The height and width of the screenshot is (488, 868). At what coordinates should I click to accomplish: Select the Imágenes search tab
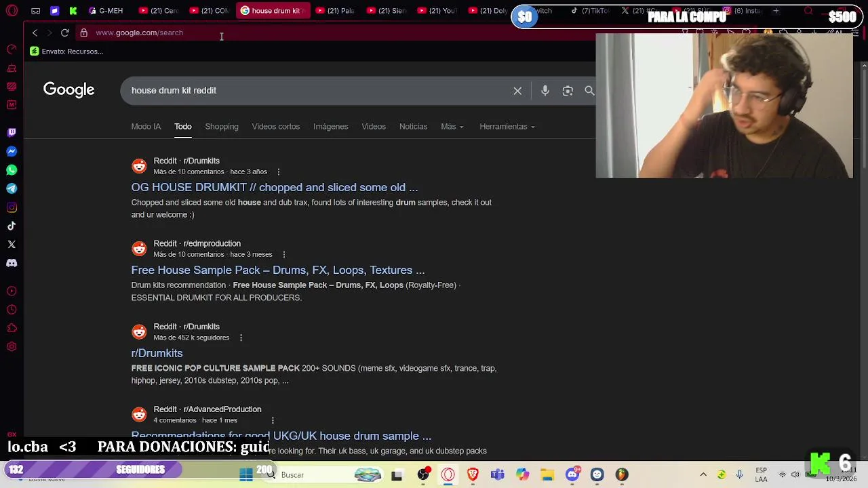pos(330,127)
